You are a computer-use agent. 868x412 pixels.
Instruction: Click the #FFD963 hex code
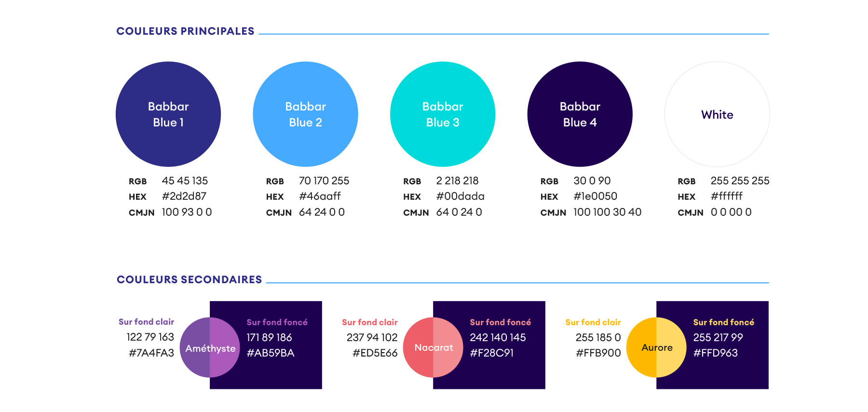pos(716,353)
